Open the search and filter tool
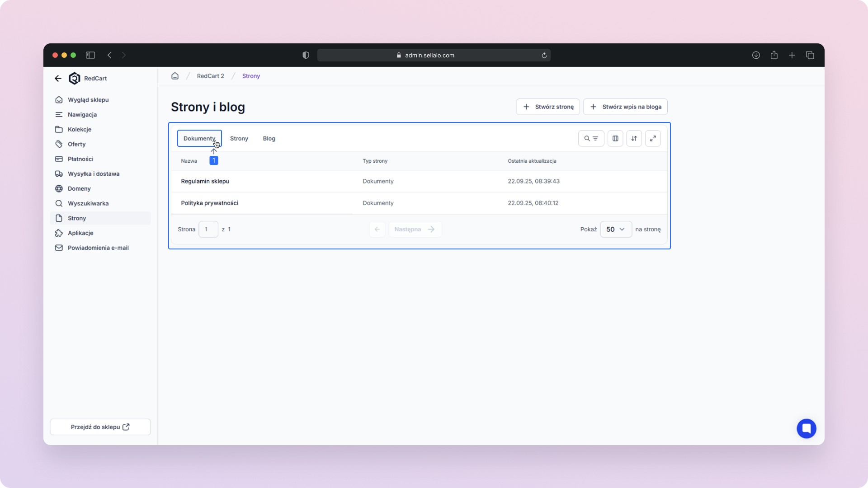The image size is (868, 488). point(591,139)
